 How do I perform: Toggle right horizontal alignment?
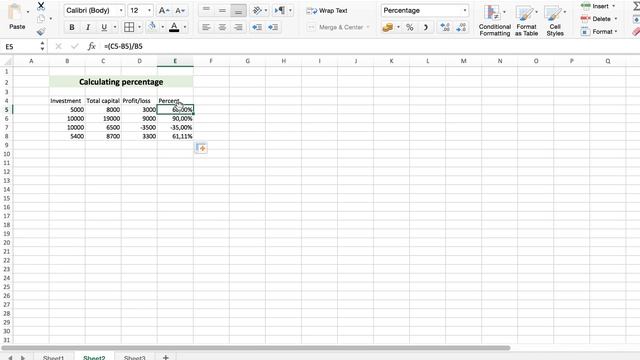(x=238, y=27)
